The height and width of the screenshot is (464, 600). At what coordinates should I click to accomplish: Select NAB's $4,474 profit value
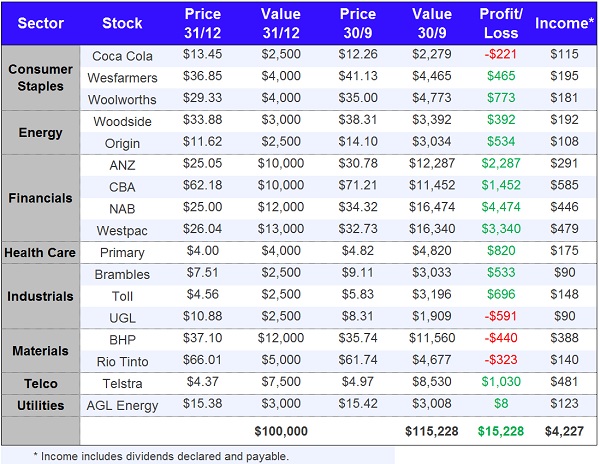tap(500, 209)
